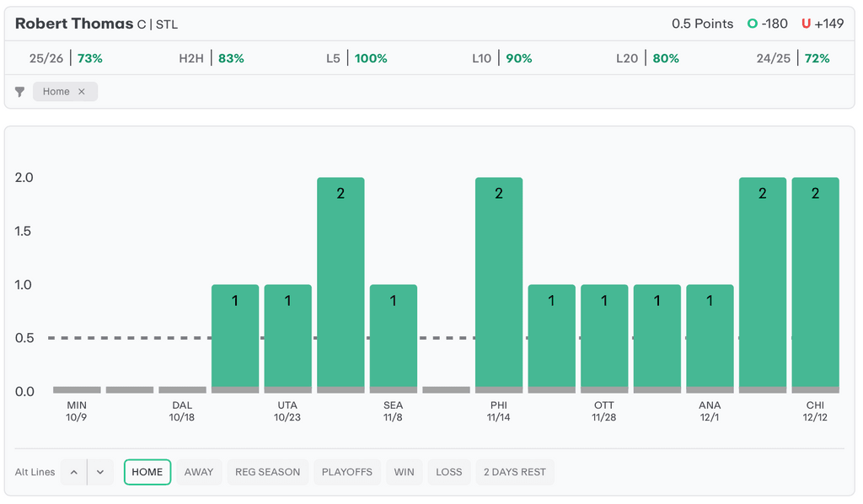The height and width of the screenshot is (504, 863).
Task: Enable the PLAYOFFS filter
Action: click(x=347, y=472)
